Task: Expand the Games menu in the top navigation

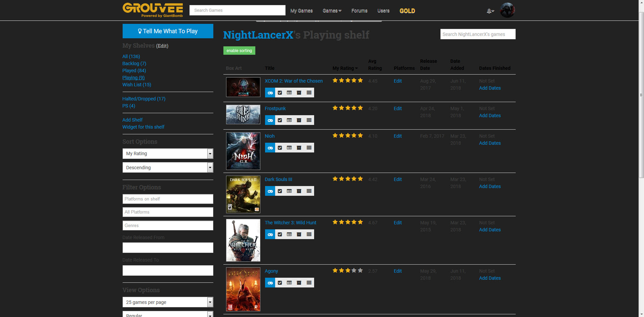Action: [x=332, y=11]
